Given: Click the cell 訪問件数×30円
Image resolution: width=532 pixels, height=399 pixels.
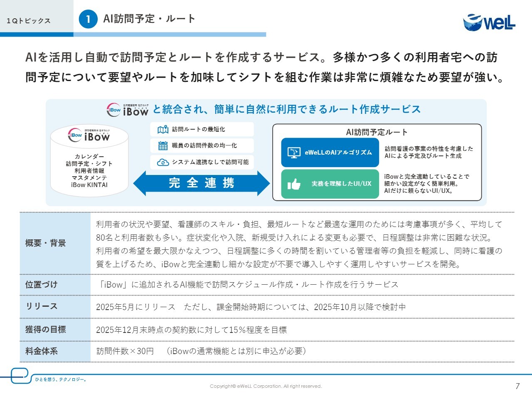Looking at the screenshot, I should pos(303,351).
